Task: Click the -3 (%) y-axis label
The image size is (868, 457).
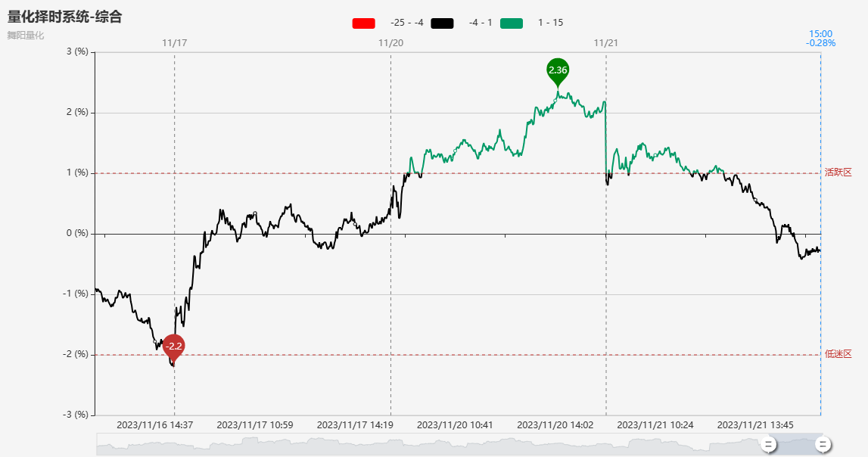Action: pyautogui.click(x=76, y=415)
